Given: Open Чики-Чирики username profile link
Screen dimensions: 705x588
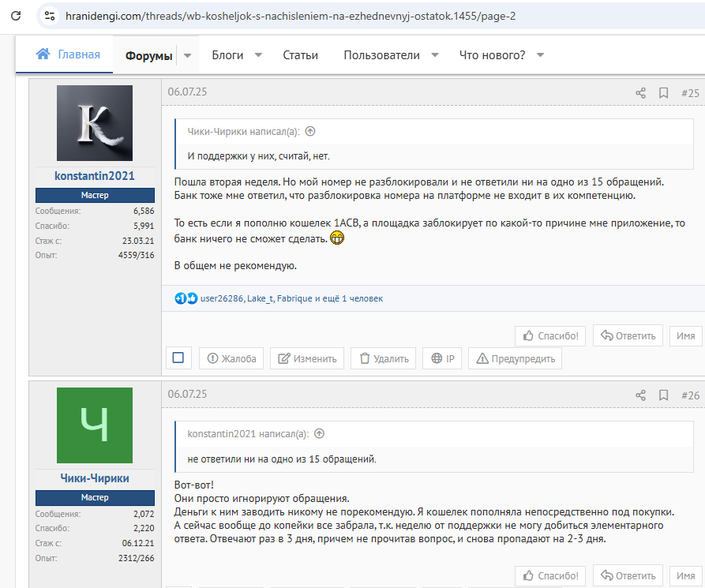Looking at the screenshot, I should [95, 478].
